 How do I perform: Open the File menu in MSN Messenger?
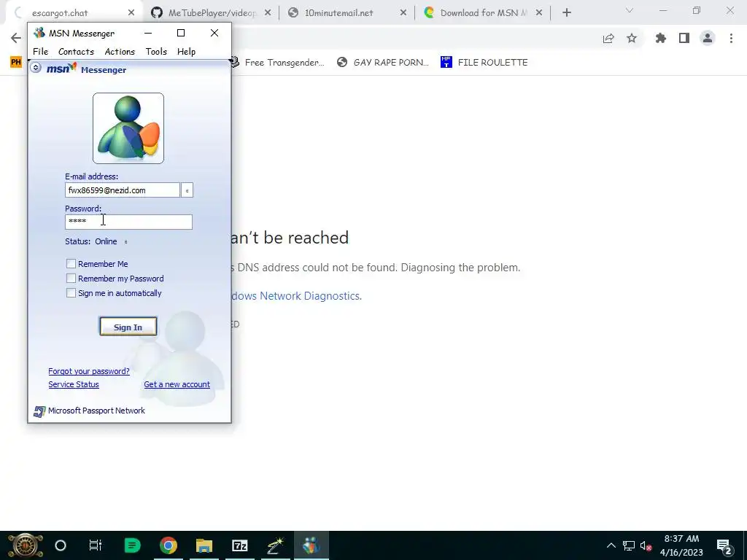41,52
